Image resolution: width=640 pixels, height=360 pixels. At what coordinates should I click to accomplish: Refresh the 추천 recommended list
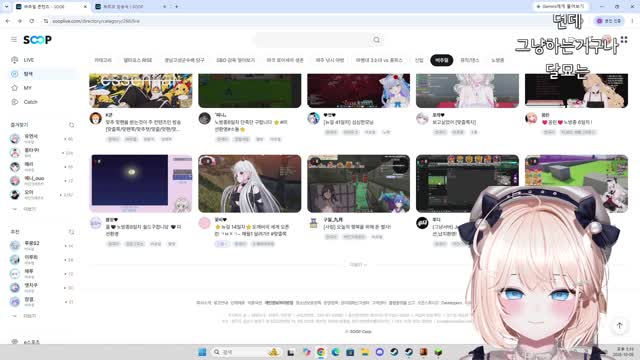(x=71, y=232)
